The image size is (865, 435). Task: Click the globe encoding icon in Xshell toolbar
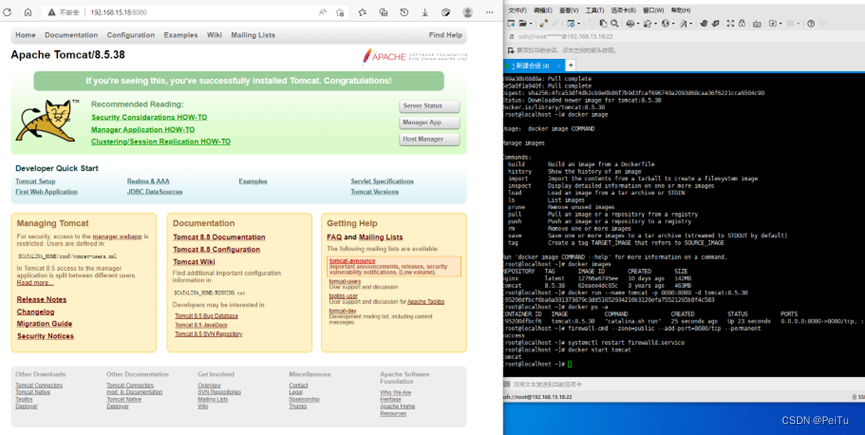[665, 24]
